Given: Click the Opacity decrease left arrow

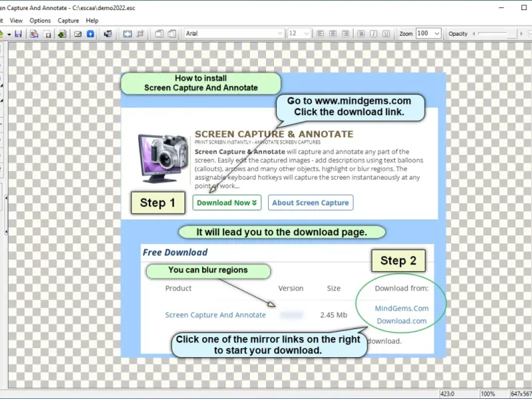Looking at the screenshot, I should (x=474, y=34).
